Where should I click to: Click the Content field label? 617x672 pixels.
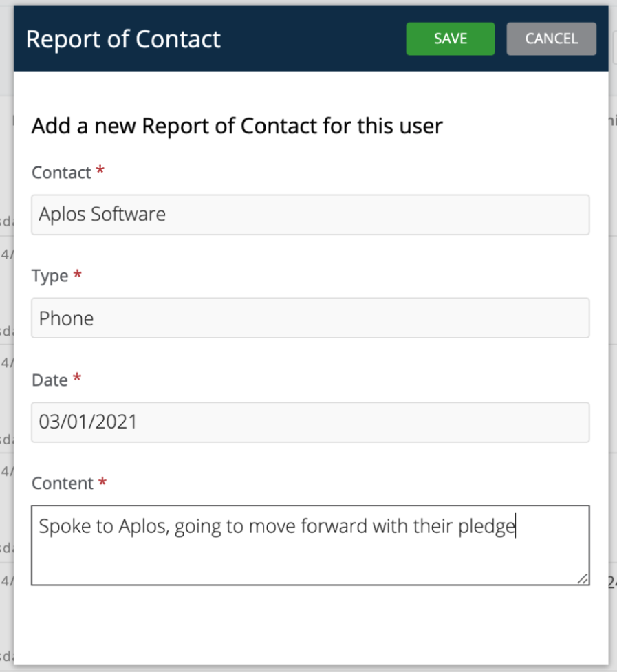(63, 484)
